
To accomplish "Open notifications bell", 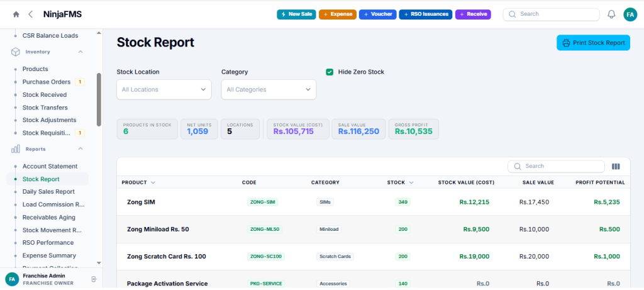I will 611,14.
